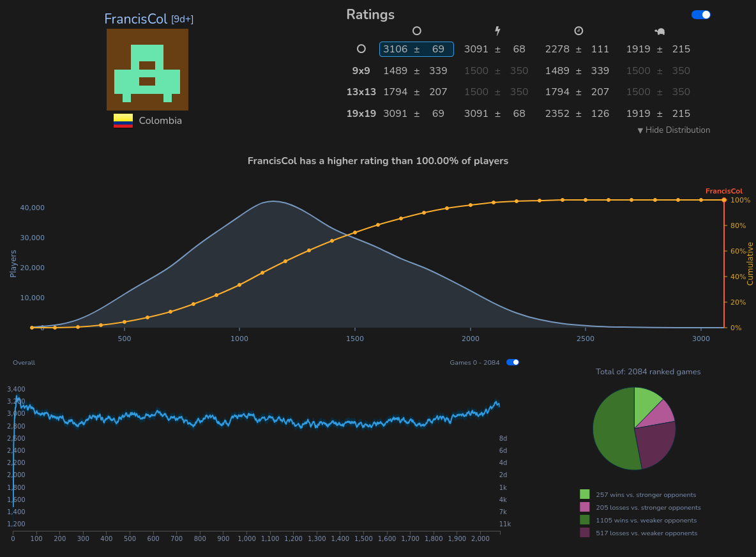Click the live clock column icon
The height and width of the screenshot is (557, 756).
pyautogui.click(x=578, y=31)
